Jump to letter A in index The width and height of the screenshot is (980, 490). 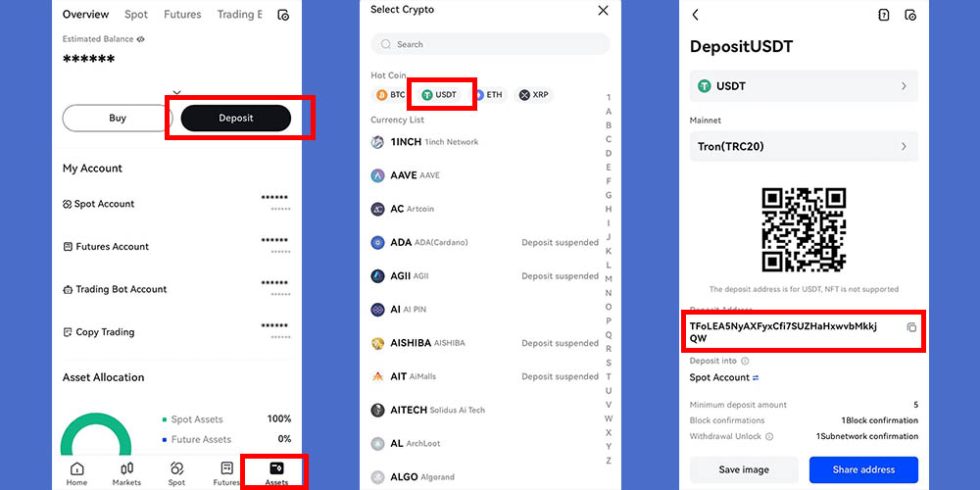pos(609,112)
